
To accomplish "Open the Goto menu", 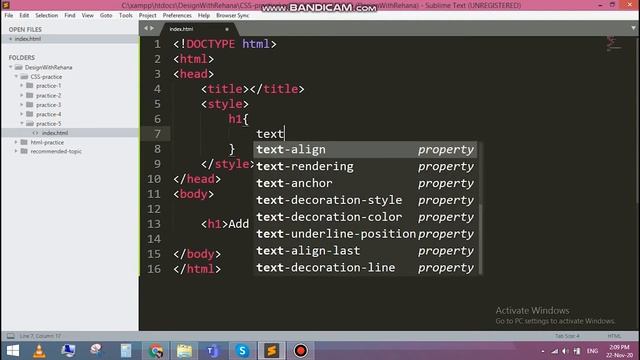I will coord(106,15).
